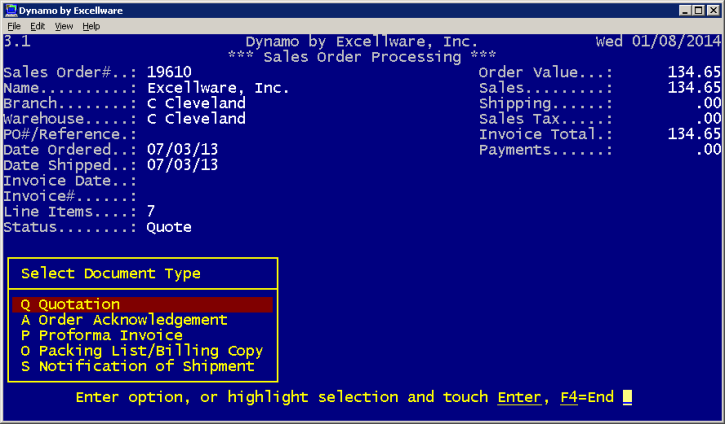The width and height of the screenshot is (725, 424).
Task: Open the Edit menu
Action: point(37,26)
